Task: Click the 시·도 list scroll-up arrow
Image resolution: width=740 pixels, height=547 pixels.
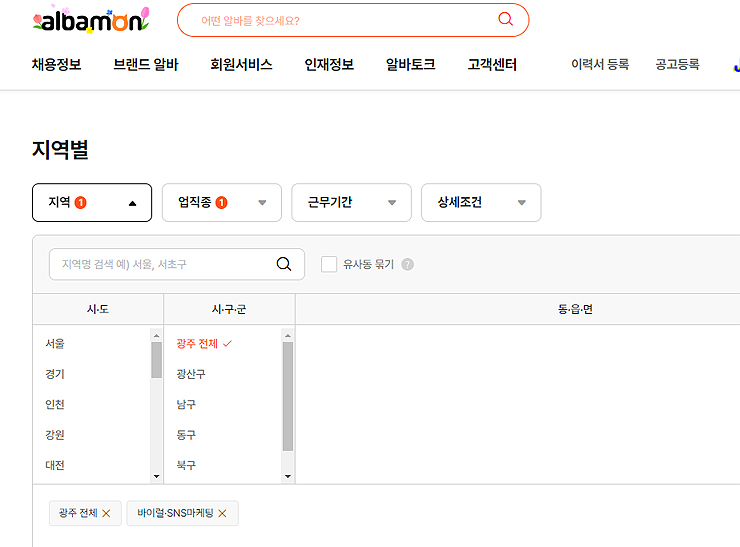Action: pyautogui.click(x=156, y=335)
